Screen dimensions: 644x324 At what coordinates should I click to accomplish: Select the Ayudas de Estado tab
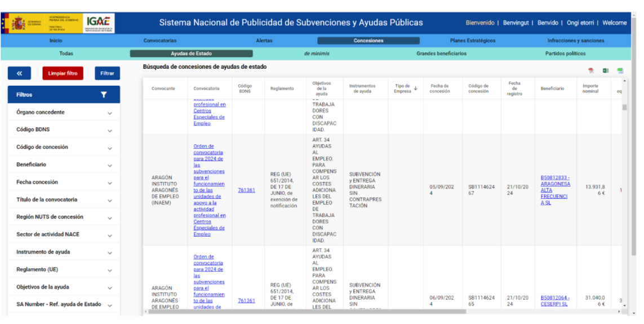tap(192, 54)
